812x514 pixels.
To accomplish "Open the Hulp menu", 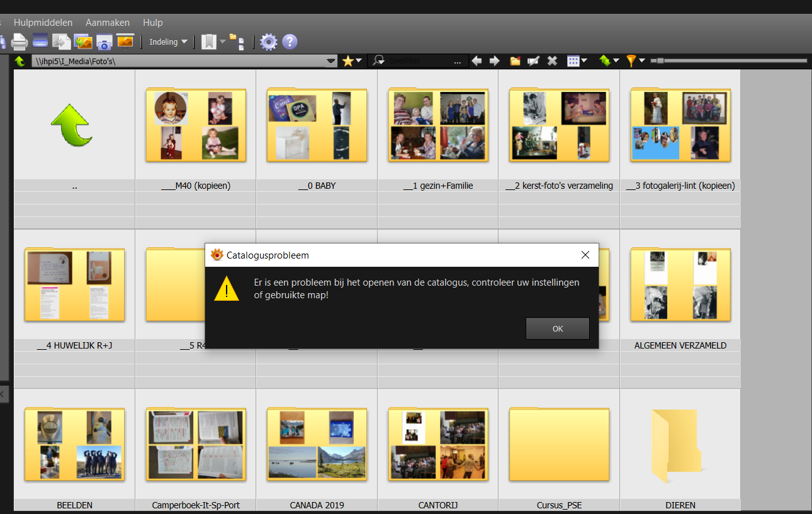I will (153, 22).
